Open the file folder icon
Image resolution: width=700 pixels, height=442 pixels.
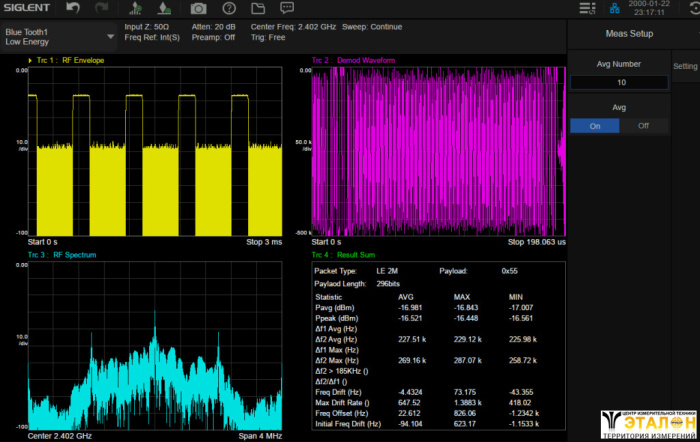259,8
